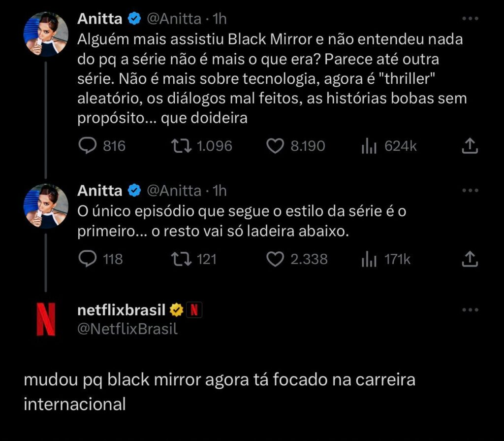
Task: Click the Netflix affiliation badge beside netflixbrasil
Action: [194, 310]
